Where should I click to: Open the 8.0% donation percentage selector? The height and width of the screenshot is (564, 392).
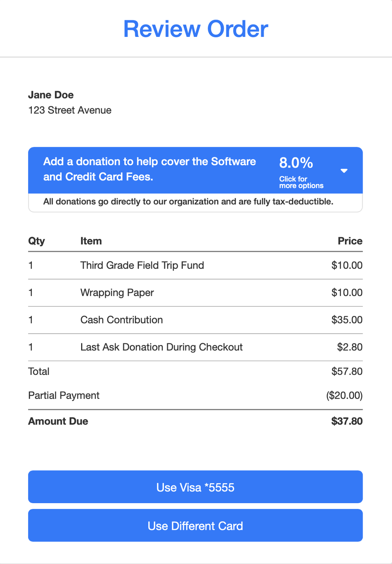pyautogui.click(x=296, y=162)
